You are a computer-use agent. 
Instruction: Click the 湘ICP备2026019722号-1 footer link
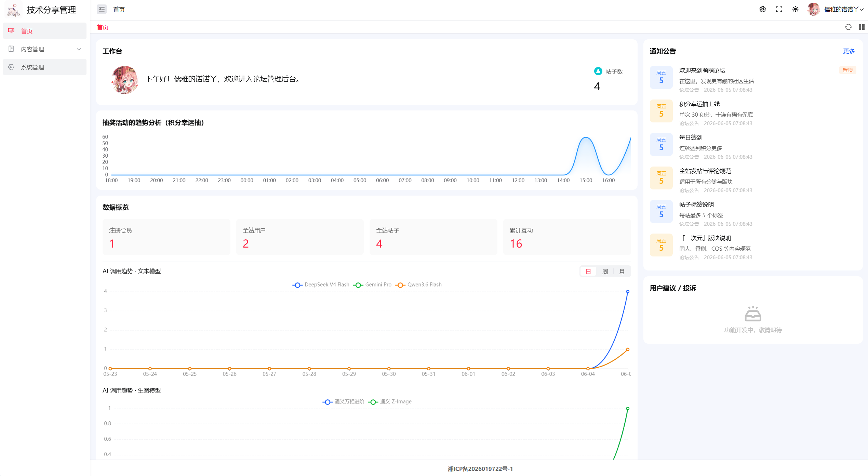(x=480, y=469)
